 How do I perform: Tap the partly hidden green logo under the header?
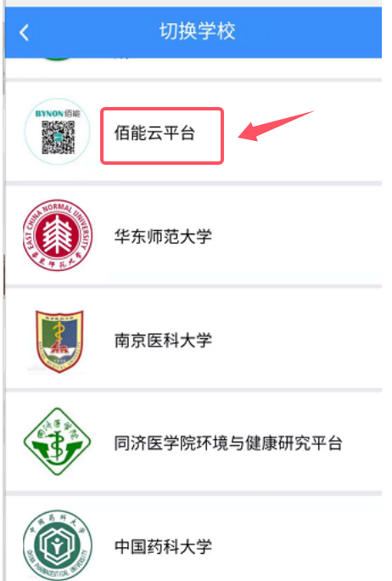tap(56, 59)
